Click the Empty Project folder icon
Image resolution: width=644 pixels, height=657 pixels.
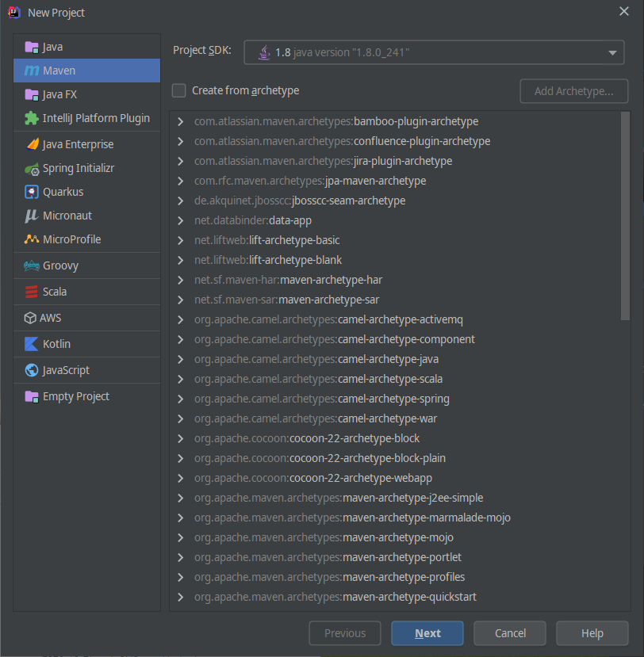(32, 396)
